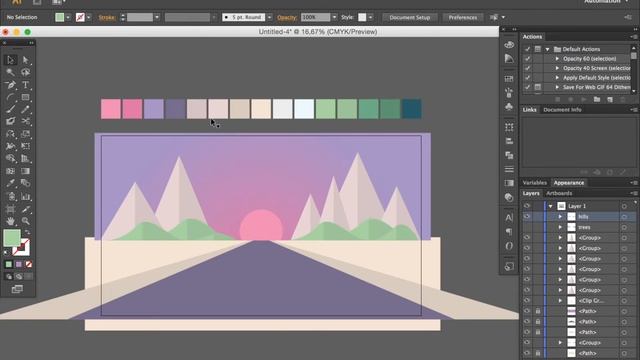Open the Style swatch dropdown
This screenshot has width=640, height=360.
[x=370, y=17]
